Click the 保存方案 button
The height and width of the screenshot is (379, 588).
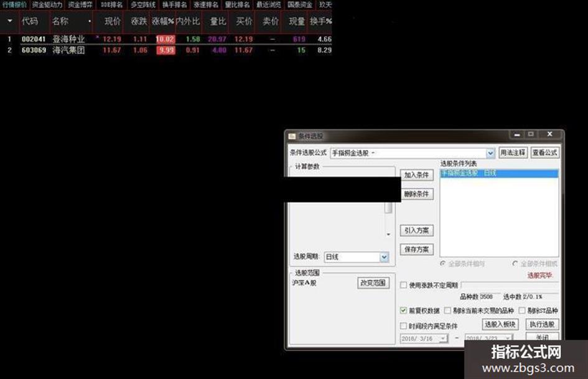[416, 249]
